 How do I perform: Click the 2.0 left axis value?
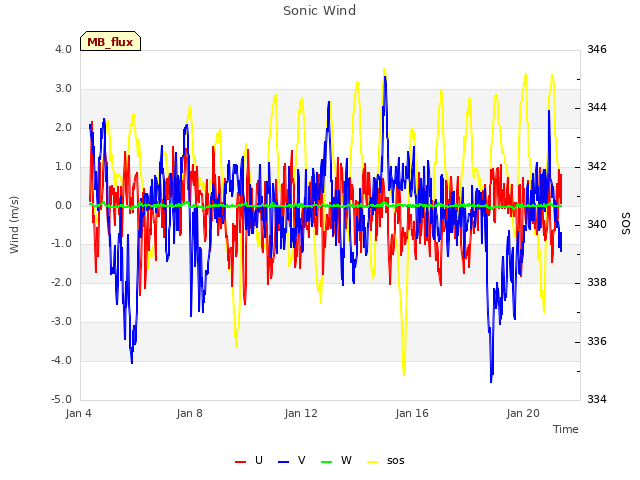(63, 127)
